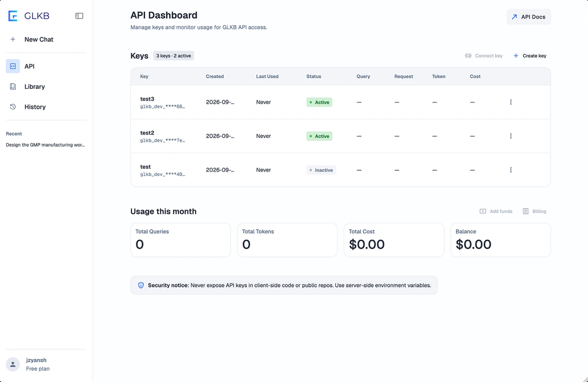The image size is (588, 382).
Task: Collapse the sidebar with the panel icon
Action: pos(79,16)
